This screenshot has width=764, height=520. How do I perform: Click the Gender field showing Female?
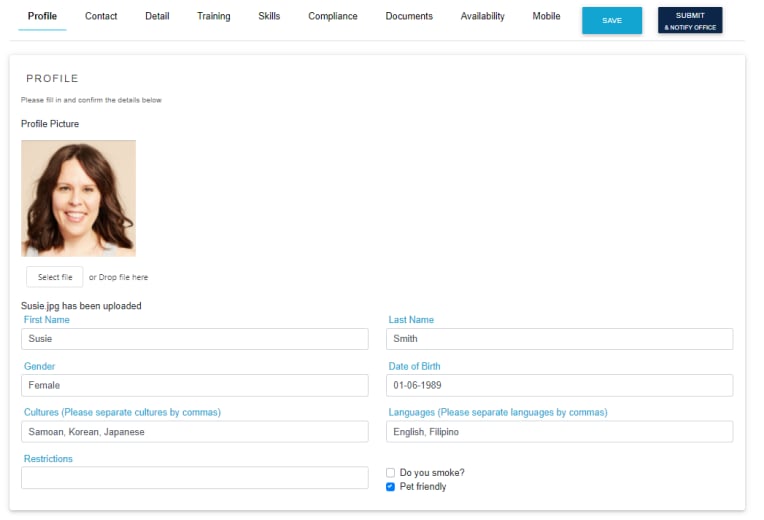pos(195,385)
